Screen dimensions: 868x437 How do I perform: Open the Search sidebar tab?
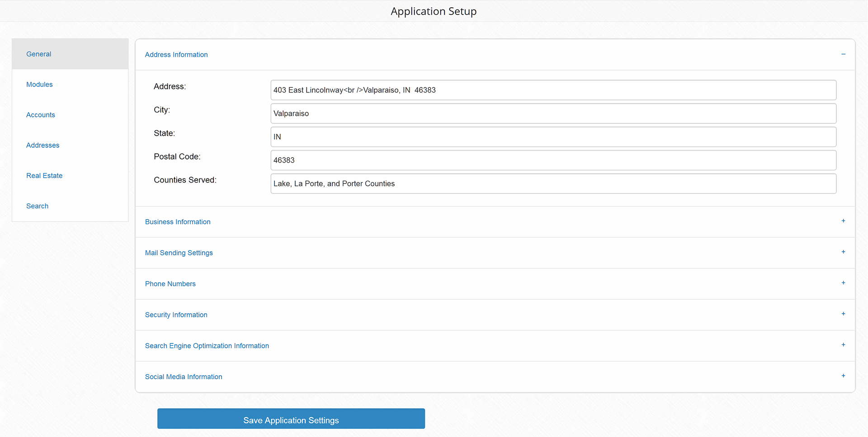(70, 206)
